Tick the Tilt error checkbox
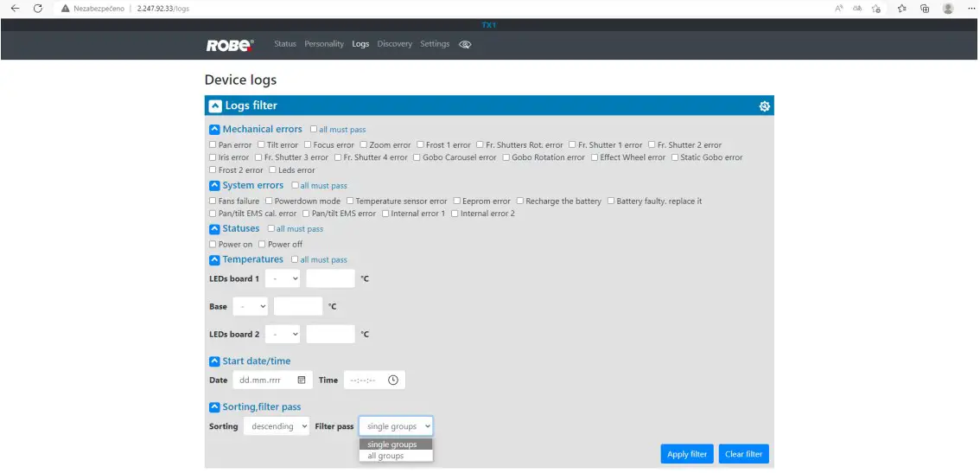The image size is (980, 473). 261,145
